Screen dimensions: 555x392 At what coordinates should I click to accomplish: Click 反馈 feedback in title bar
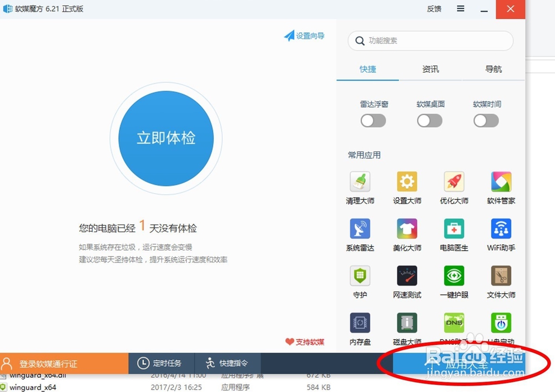(x=433, y=9)
